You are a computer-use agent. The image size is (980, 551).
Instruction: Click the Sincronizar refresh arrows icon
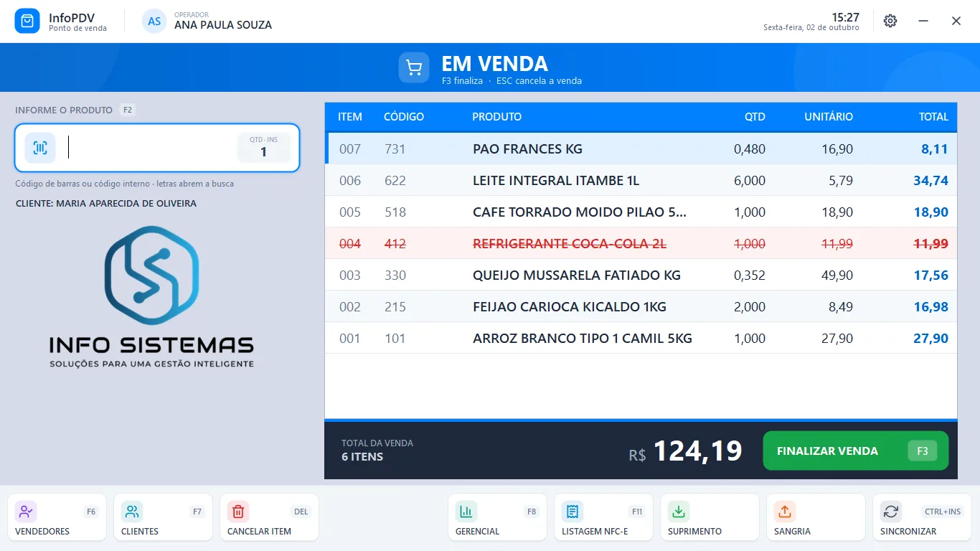click(x=891, y=512)
